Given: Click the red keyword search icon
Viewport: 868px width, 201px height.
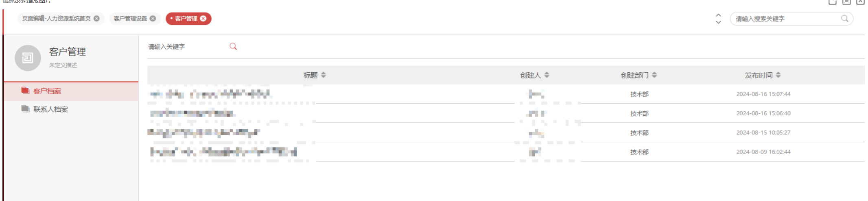Looking at the screenshot, I should point(233,46).
